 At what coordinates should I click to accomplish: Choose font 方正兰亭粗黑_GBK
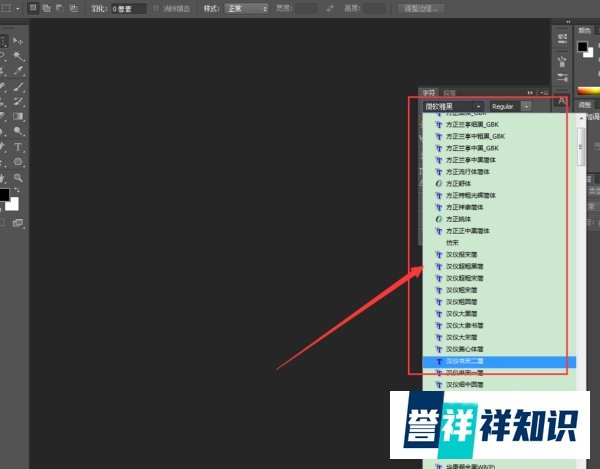tap(499, 124)
